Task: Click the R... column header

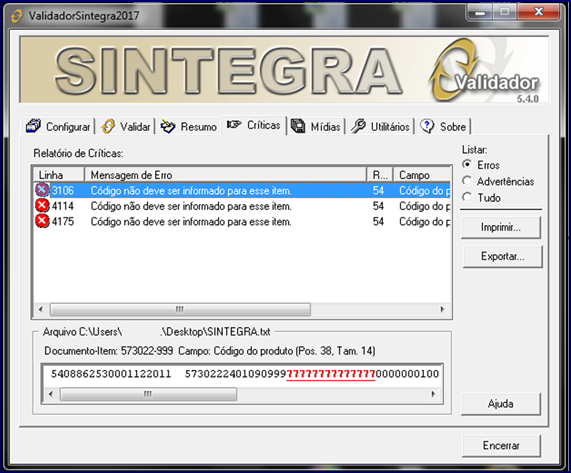Action: pos(380,175)
